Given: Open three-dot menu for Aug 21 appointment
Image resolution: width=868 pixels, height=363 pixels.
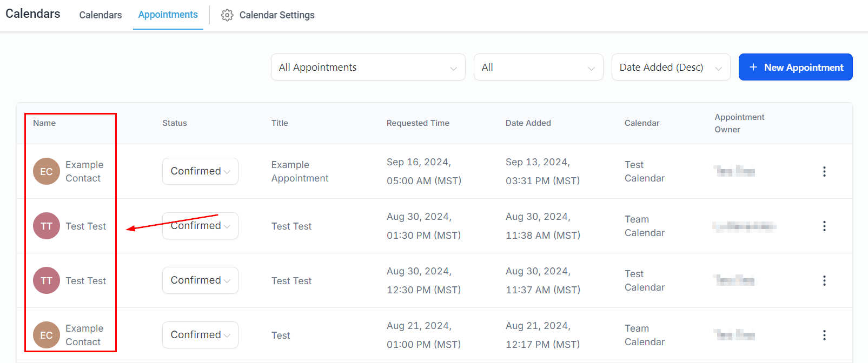Looking at the screenshot, I should tap(824, 335).
